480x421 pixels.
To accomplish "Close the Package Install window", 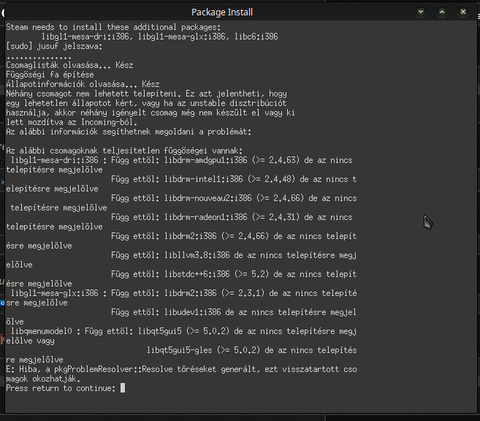I will pyautogui.click(x=463, y=12).
